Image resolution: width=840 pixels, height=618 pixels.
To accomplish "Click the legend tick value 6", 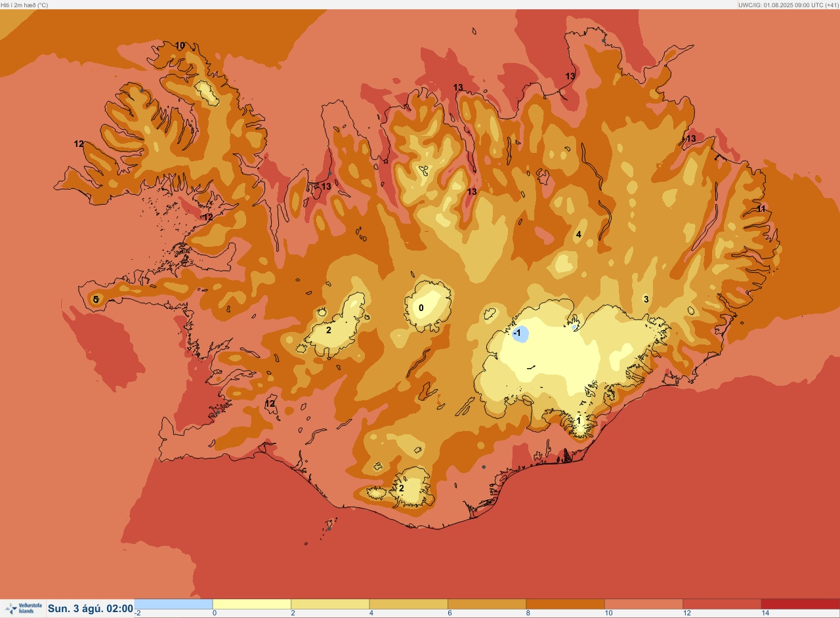I will (x=450, y=613).
